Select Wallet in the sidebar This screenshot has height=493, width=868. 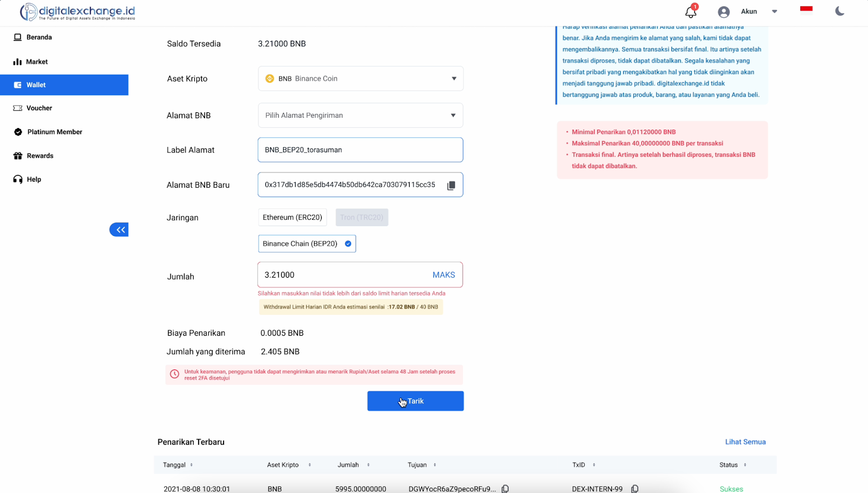coord(64,85)
